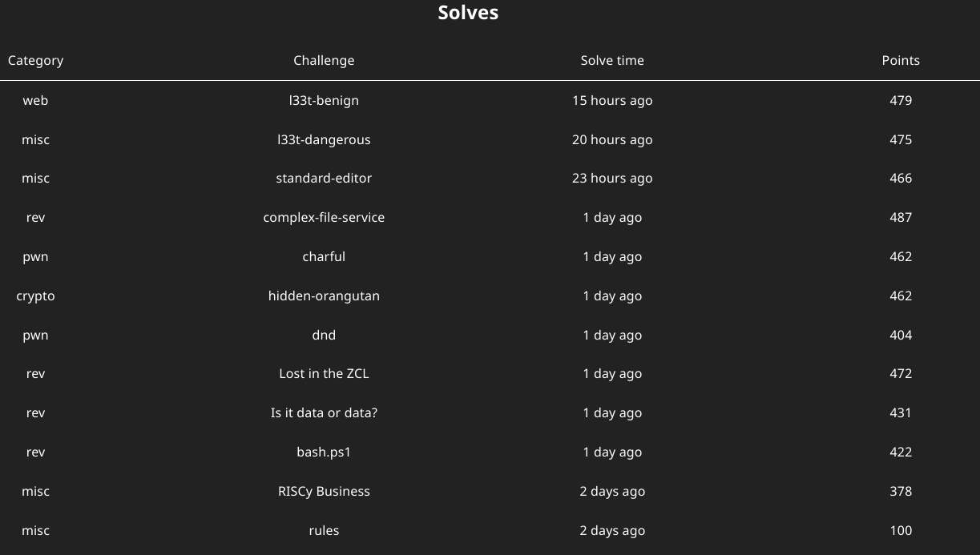Select the 'Is it data or data?' challenge
This screenshot has height=555, width=980.
(x=324, y=412)
